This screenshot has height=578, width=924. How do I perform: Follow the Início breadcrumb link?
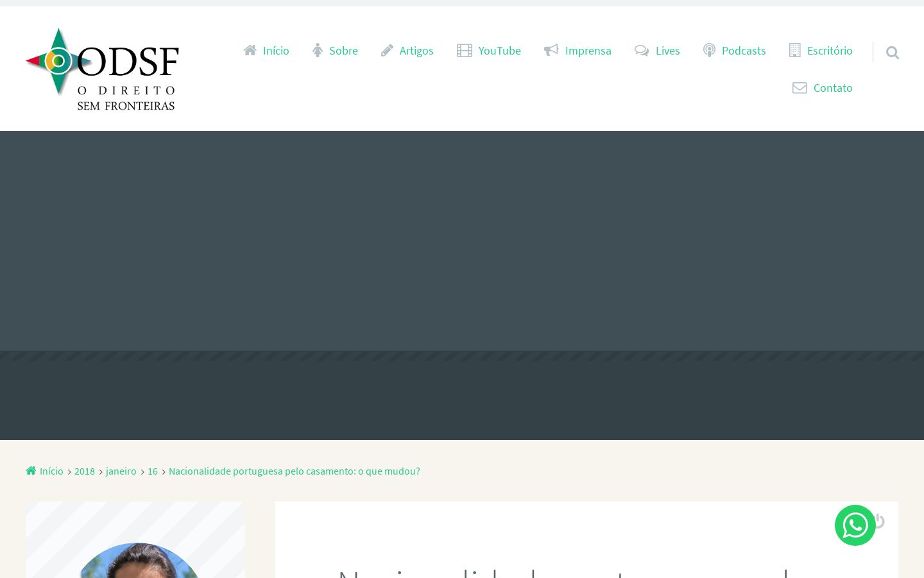51,471
